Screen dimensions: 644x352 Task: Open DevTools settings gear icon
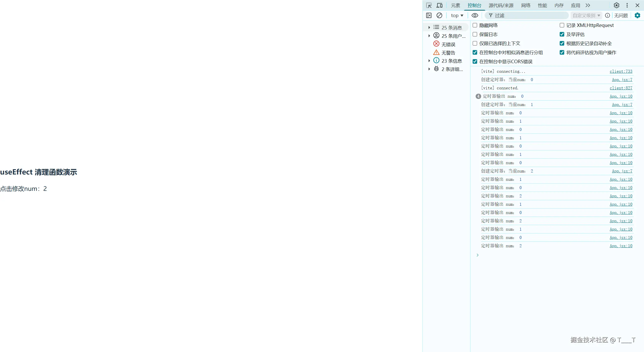(x=616, y=5)
